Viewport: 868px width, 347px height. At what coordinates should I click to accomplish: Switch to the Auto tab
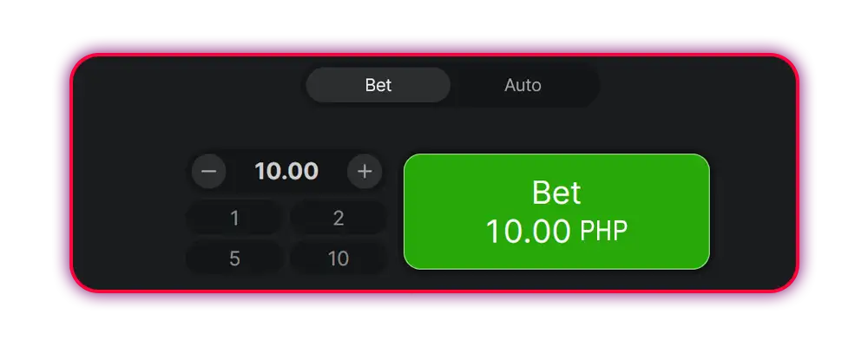point(523,85)
